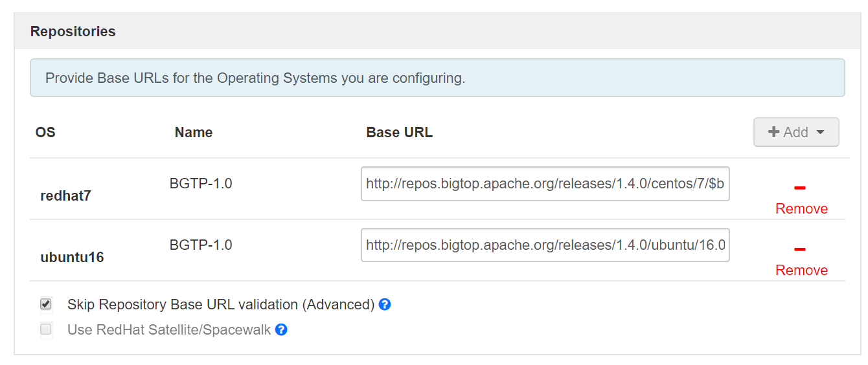Toggle Skip Repository Base URL validation checkbox
The image size is (868, 365).
(x=46, y=304)
